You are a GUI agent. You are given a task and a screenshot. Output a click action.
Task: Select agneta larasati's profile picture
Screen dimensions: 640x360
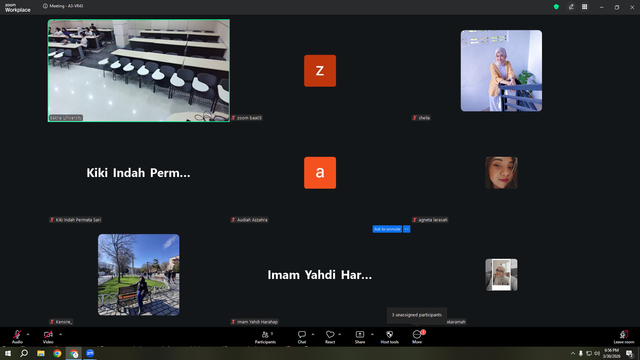tap(501, 173)
